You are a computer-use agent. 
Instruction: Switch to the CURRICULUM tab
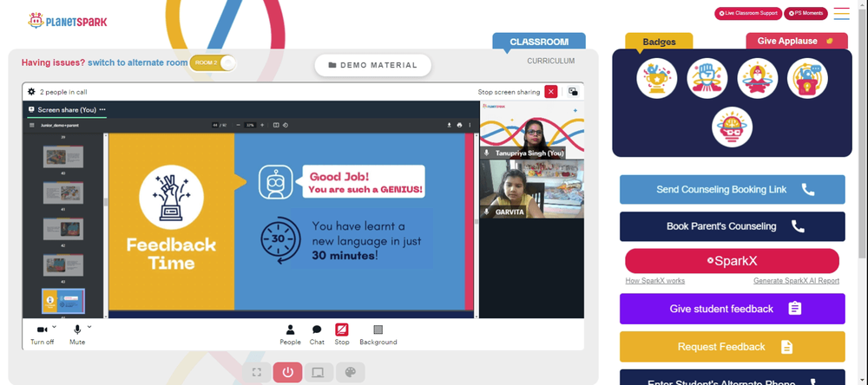click(x=551, y=61)
